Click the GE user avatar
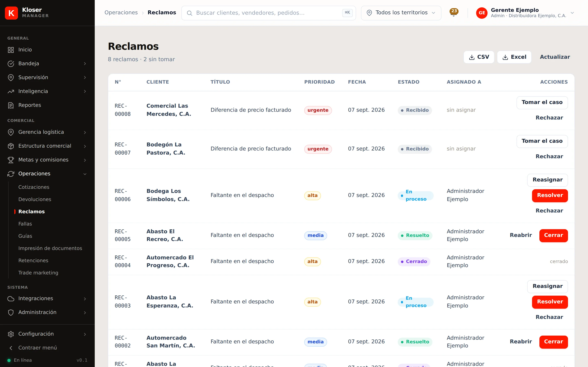Viewport: 588px width, 367px height. (x=482, y=13)
